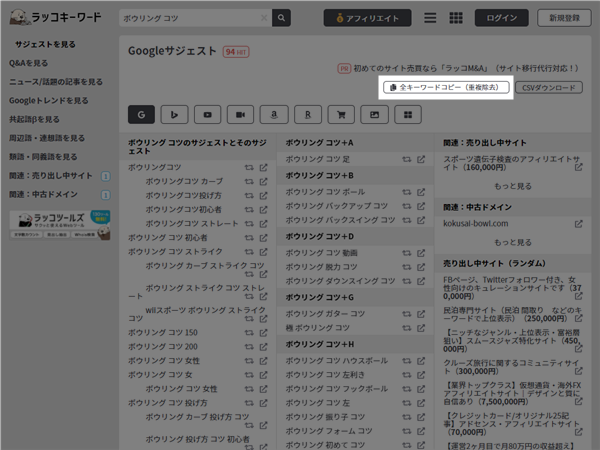Click 全キーワードコピー（重複除去）button
The height and width of the screenshot is (450, 600).
pos(446,87)
